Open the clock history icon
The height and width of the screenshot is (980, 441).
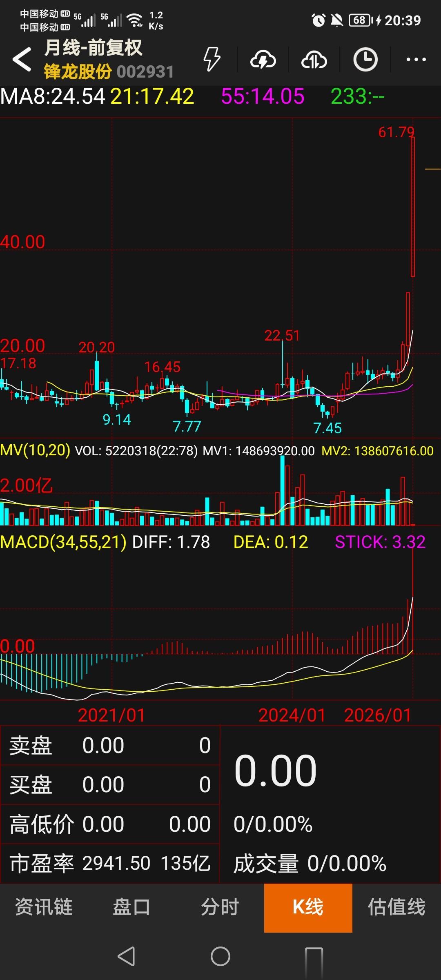click(365, 60)
